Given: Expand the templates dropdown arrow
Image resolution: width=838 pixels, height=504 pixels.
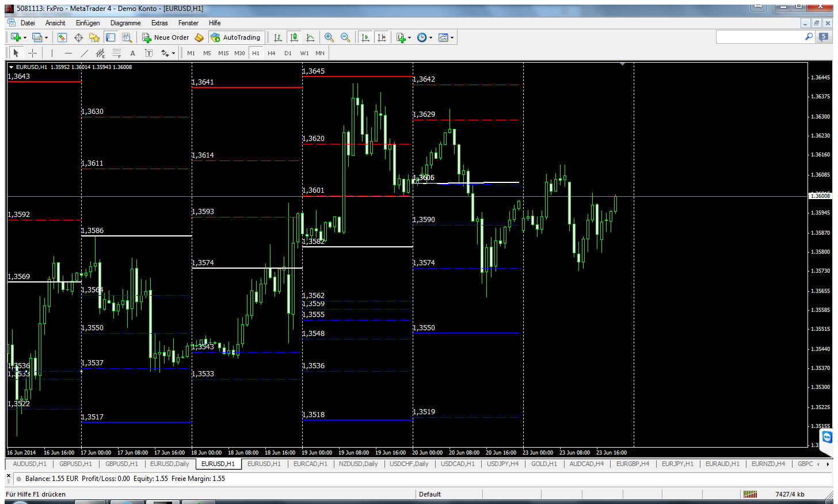Looking at the screenshot, I should 452,37.
